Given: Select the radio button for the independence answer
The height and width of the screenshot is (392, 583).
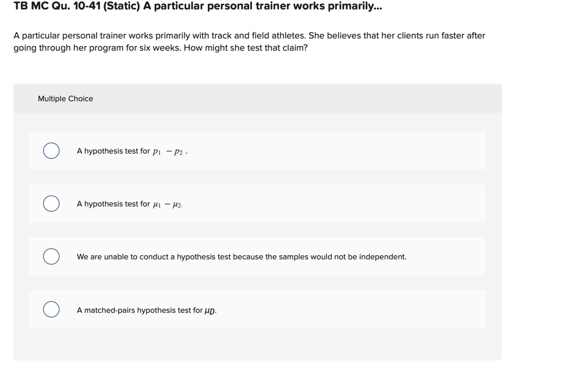Looking at the screenshot, I should [51, 256].
